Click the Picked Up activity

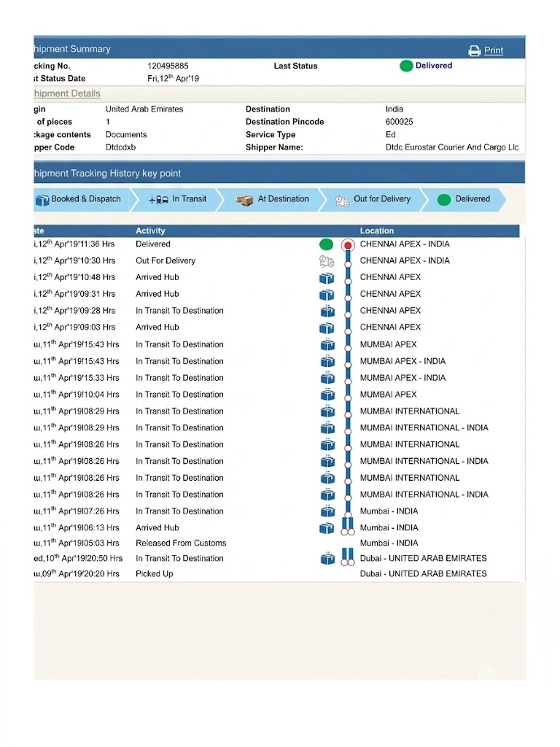click(155, 573)
